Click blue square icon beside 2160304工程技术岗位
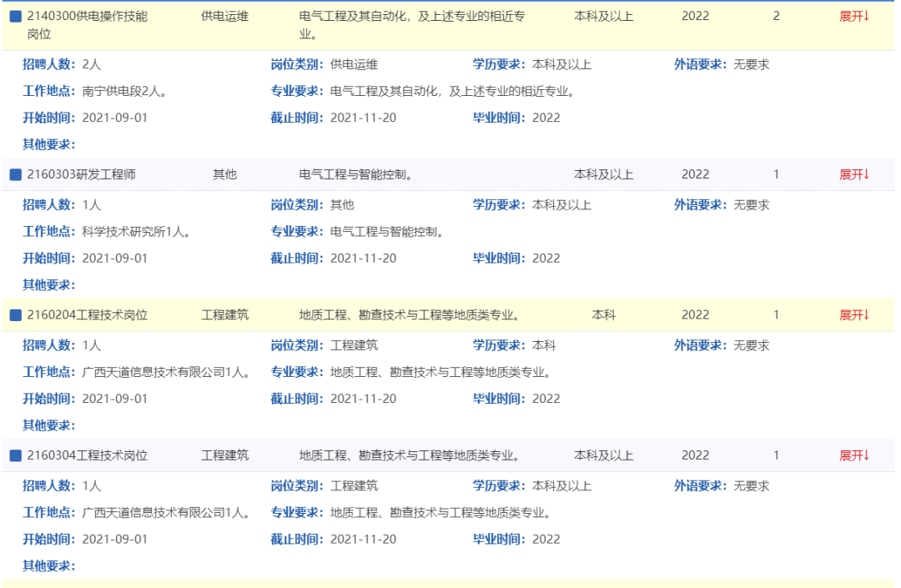The width and height of the screenshot is (901, 588). point(15,455)
